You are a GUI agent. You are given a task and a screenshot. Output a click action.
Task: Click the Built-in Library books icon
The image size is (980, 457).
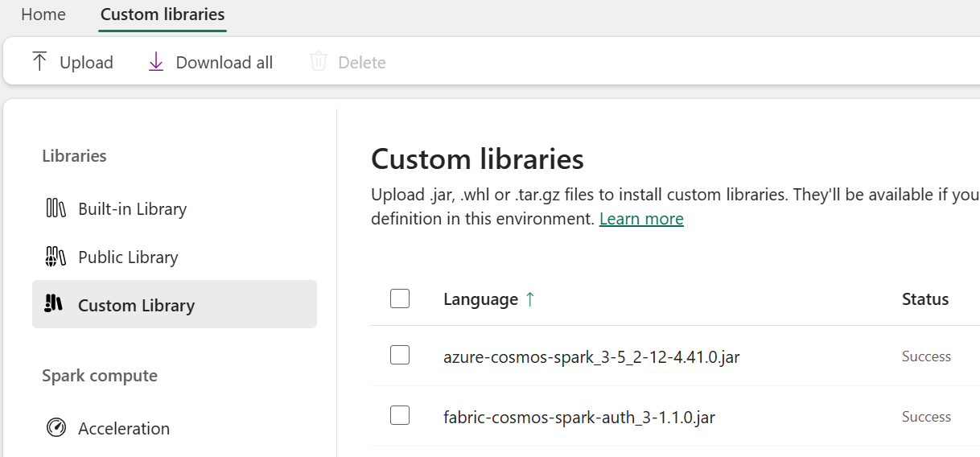pyautogui.click(x=56, y=208)
